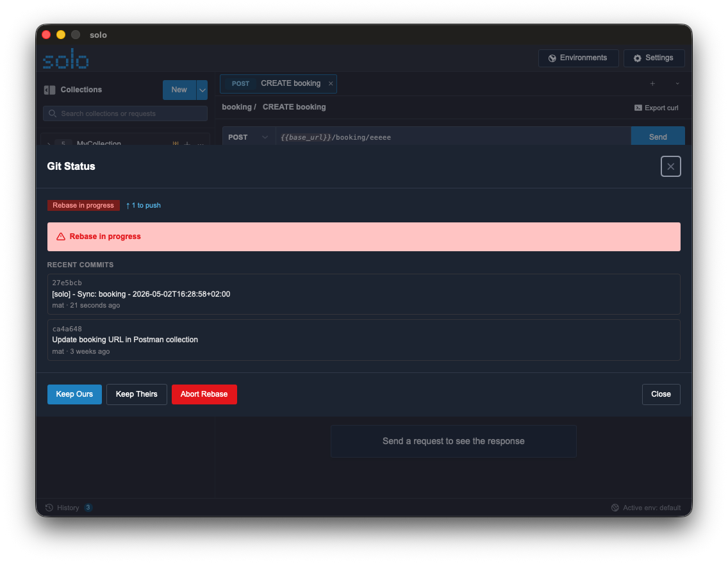The image size is (728, 564).
Task: Click 'Active env: default' in the status bar
Action: tap(646, 508)
